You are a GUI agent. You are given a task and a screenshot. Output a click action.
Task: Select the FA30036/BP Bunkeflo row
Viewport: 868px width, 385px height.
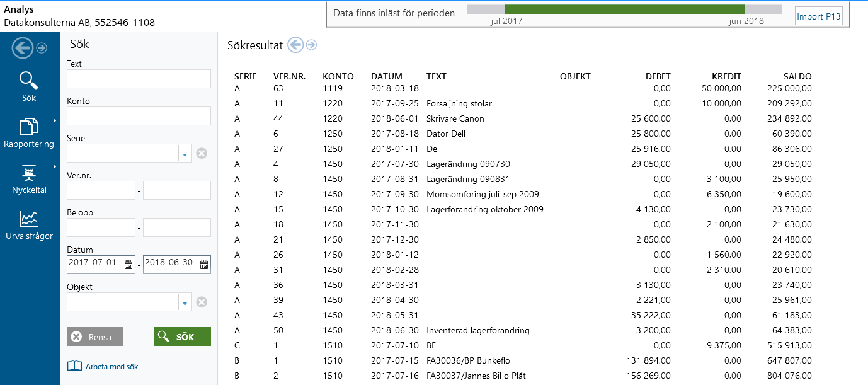click(x=523, y=360)
